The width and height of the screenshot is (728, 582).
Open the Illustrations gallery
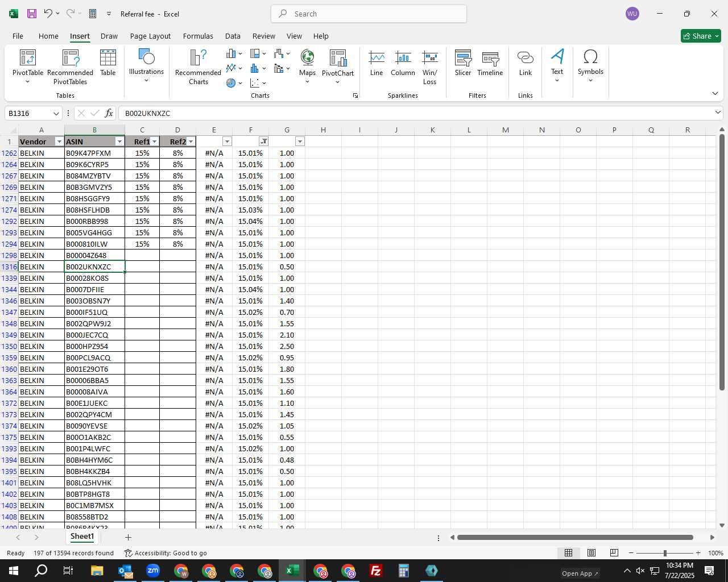click(146, 66)
